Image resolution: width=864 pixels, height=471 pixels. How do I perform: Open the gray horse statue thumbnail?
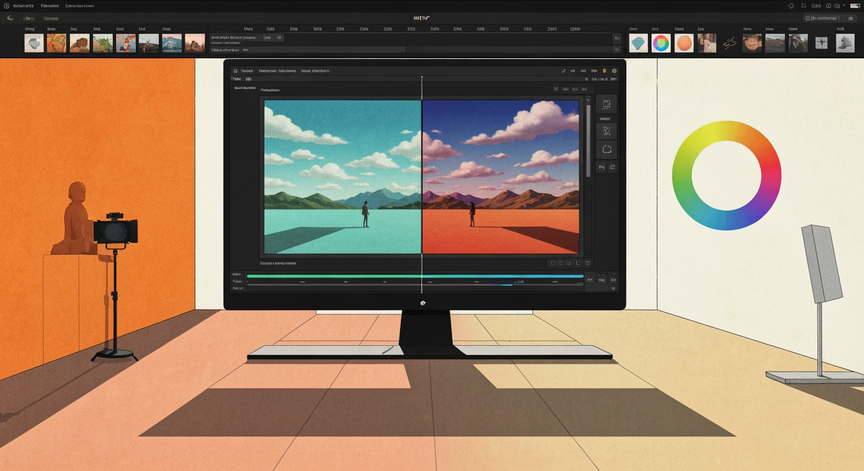pos(845,43)
